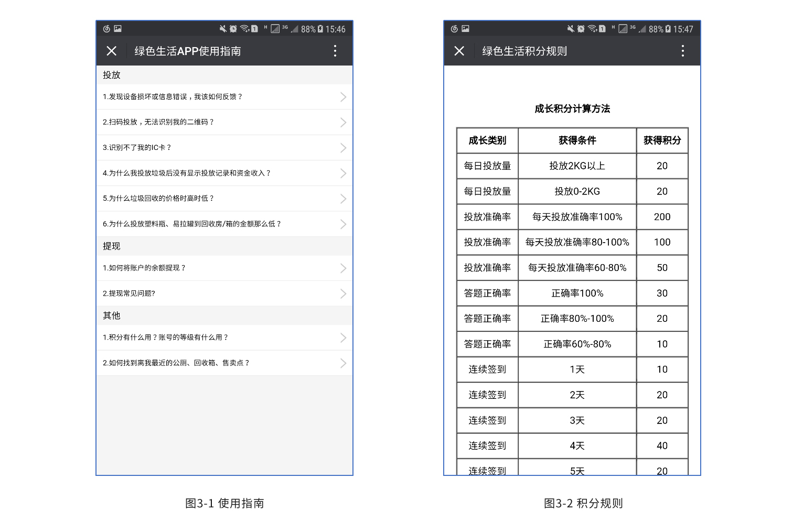Viewport: 793px width, 532px height.
Task: Open more options menu in 使用指南 header
Action: coord(335,51)
